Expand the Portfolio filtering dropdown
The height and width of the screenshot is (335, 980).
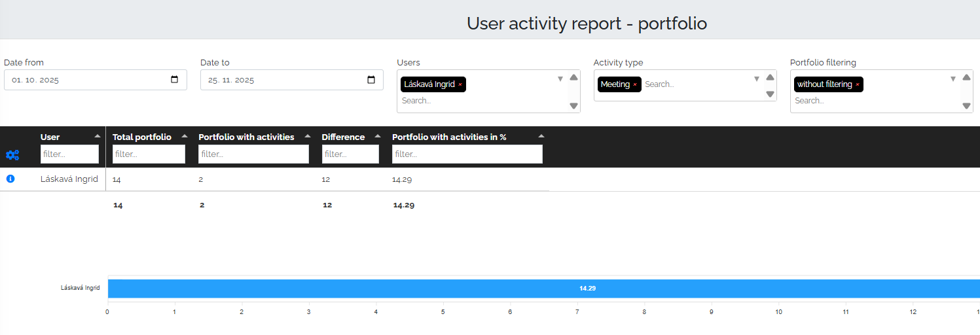(953, 79)
